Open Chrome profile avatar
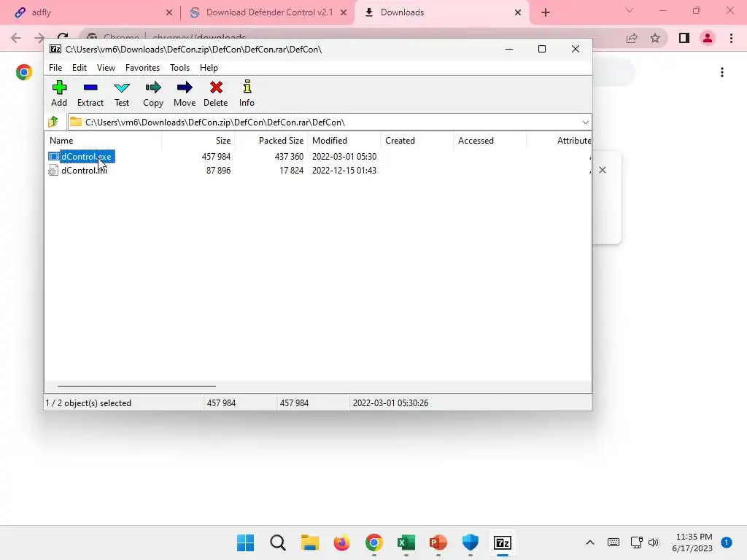This screenshot has height=560, width=747. pos(708,38)
